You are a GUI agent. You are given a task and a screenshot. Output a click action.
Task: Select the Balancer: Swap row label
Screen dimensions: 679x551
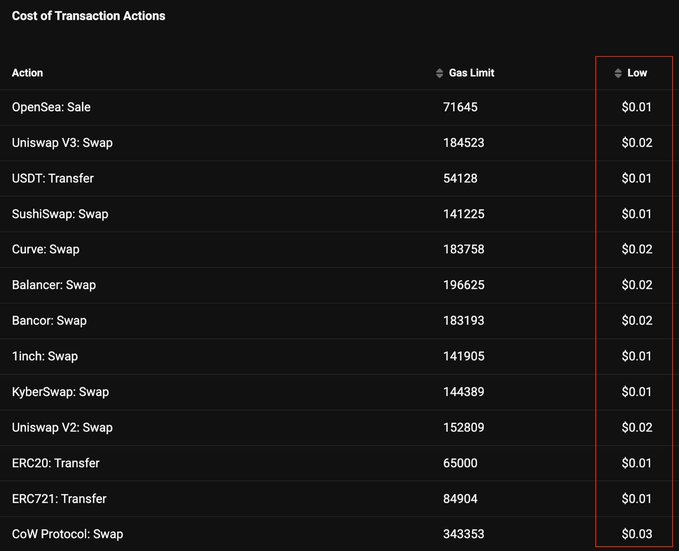54,285
